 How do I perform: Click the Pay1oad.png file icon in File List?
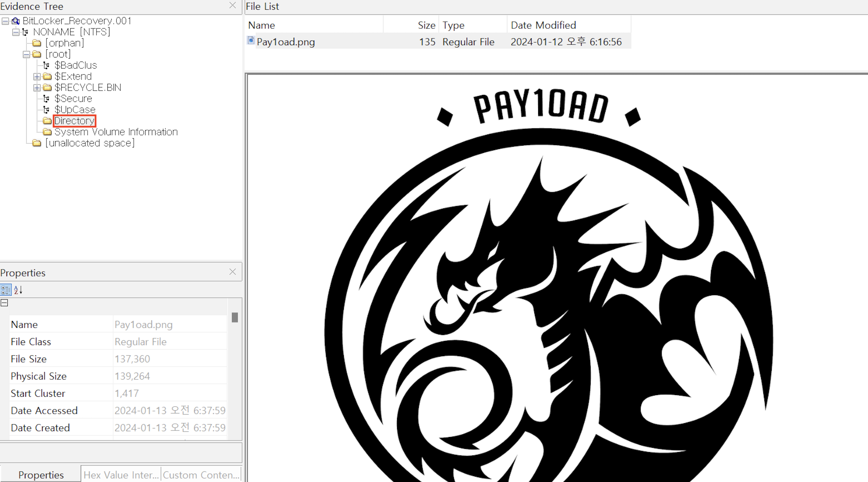tap(251, 41)
